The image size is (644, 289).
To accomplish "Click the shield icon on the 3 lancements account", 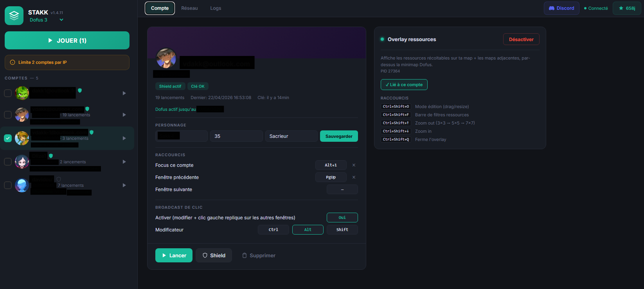I will pos(92,132).
